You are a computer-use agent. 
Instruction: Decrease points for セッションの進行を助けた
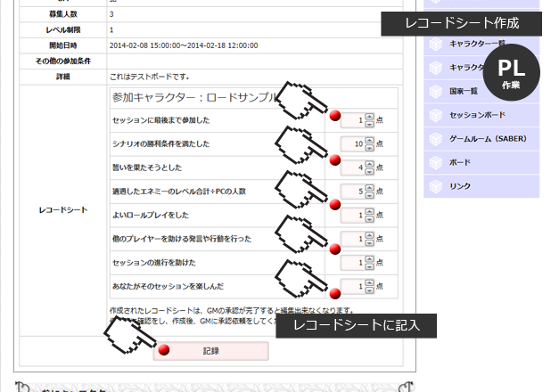point(369,265)
